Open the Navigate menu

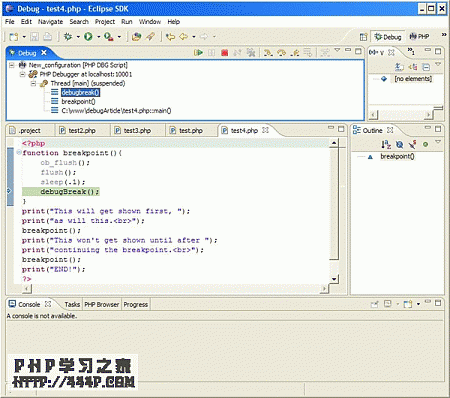tap(50, 22)
